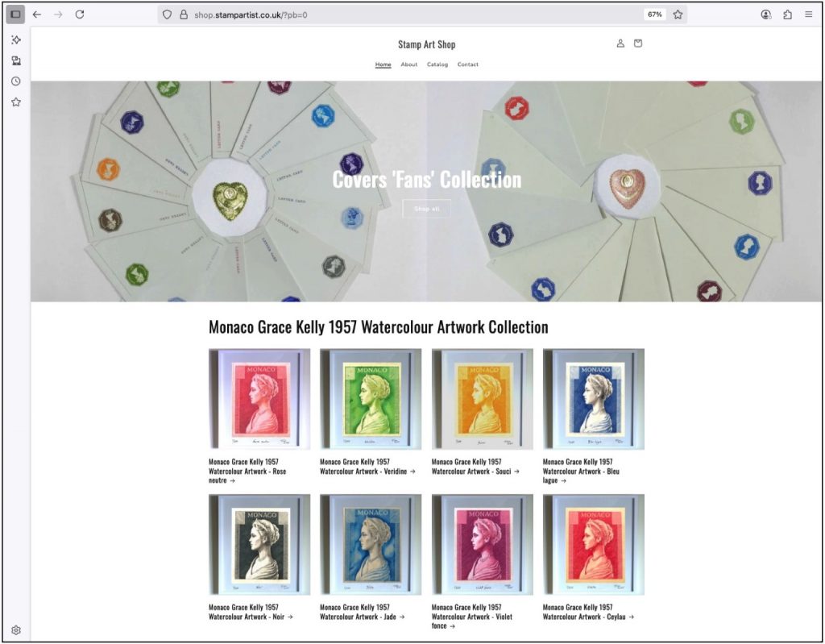Click the address bar URL field
The width and height of the screenshot is (825, 644).
[x=403, y=15]
